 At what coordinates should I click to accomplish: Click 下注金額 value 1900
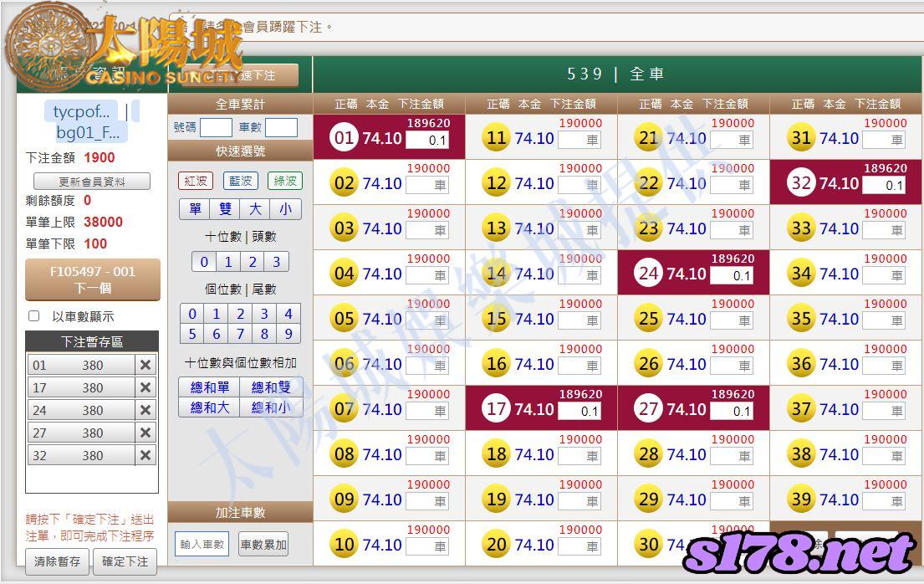[x=100, y=157]
